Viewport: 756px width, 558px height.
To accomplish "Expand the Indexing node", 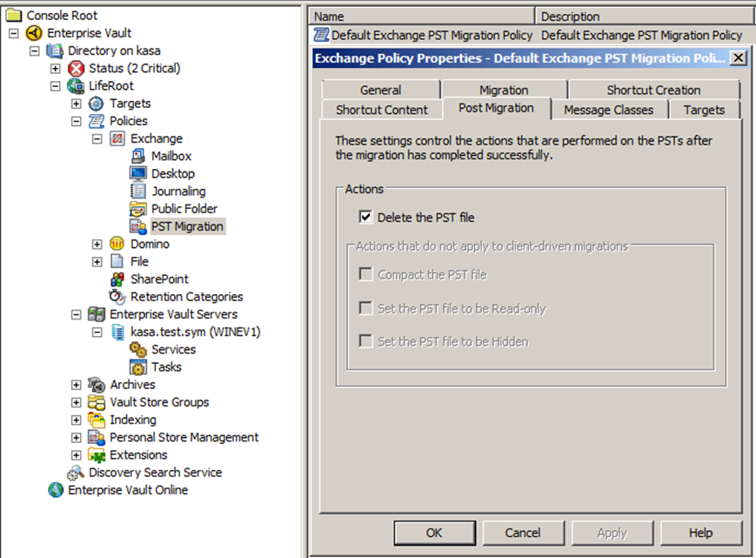I will coord(77,420).
